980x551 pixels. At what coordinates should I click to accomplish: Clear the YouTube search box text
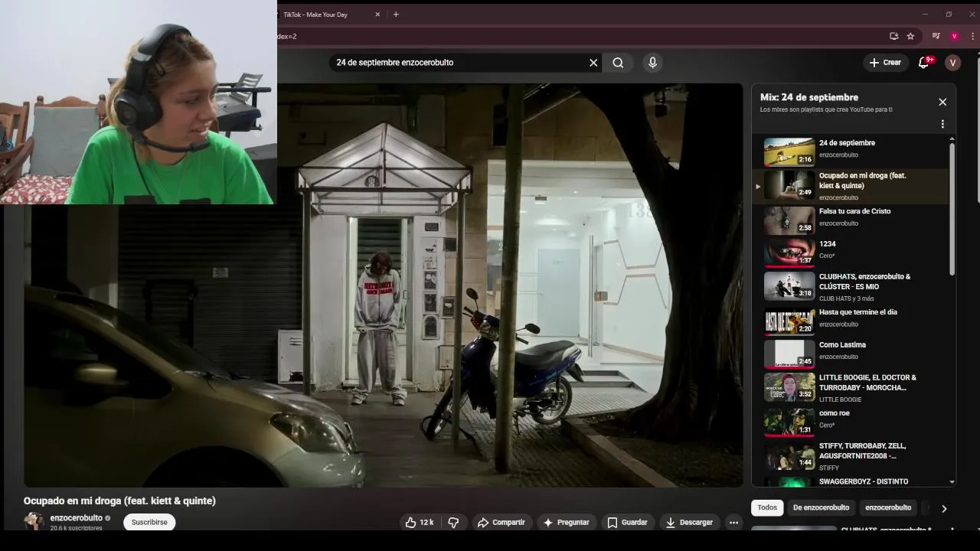[593, 63]
